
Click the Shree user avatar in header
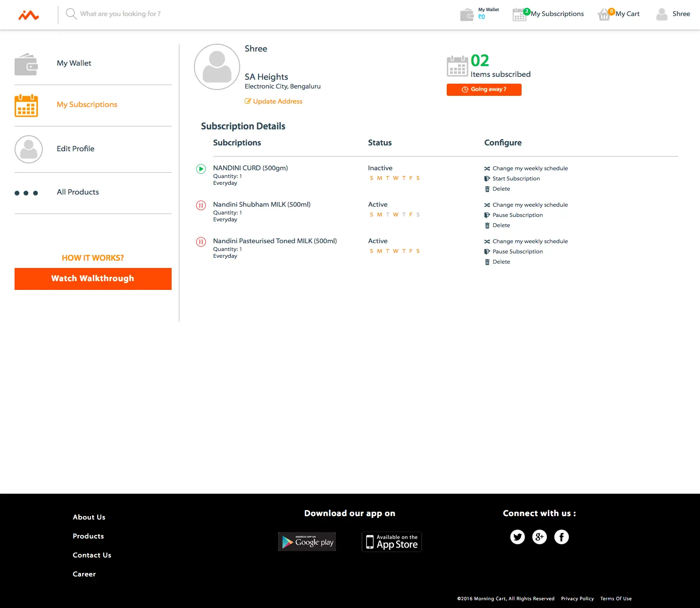coord(662,14)
